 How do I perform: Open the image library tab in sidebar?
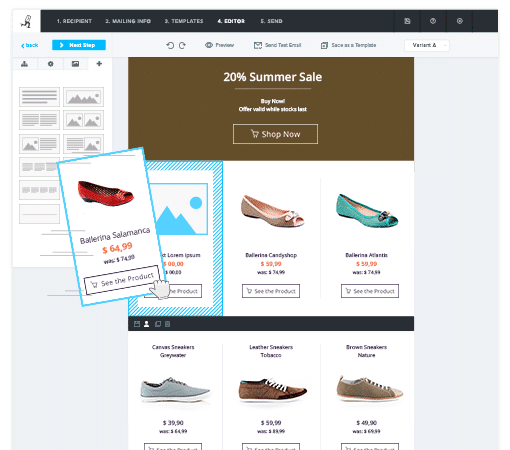[76, 64]
